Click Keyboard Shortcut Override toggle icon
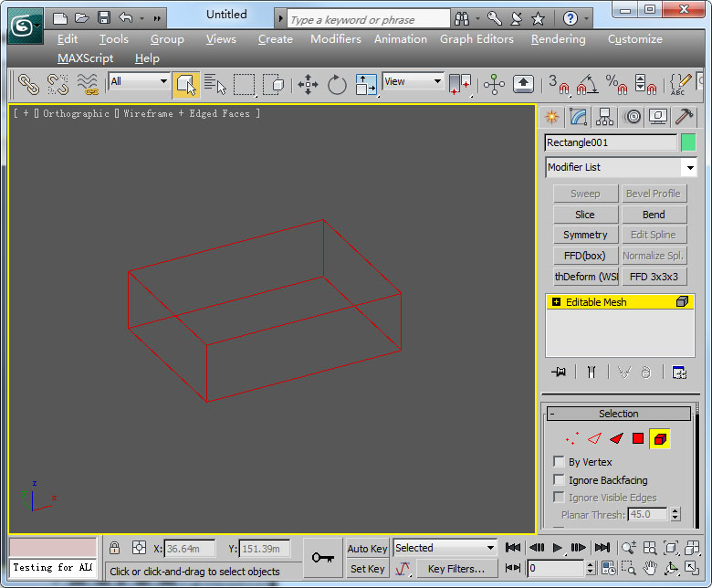The image size is (712, 588). (x=523, y=84)
